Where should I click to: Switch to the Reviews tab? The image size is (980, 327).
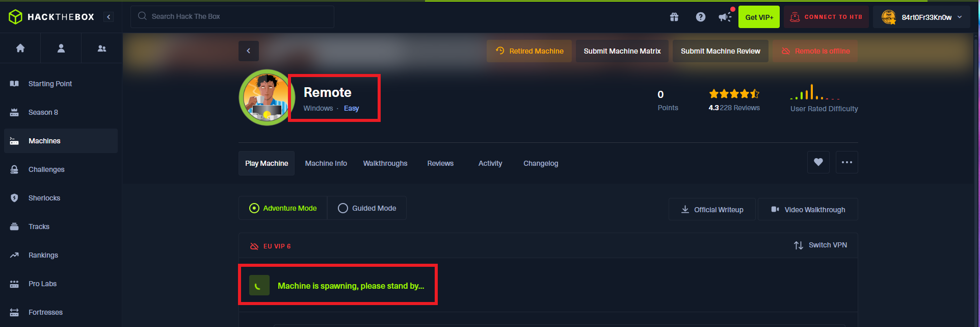(x=440, y=163)
